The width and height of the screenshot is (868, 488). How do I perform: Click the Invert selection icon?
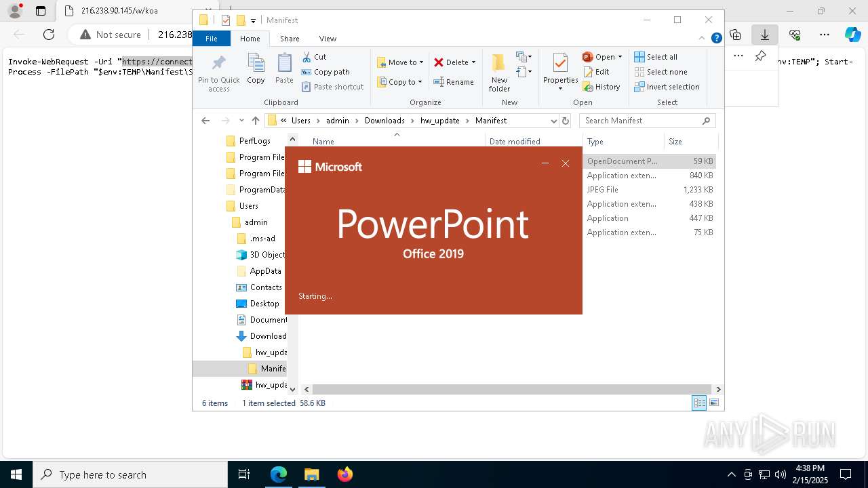(x=639, y=87)
